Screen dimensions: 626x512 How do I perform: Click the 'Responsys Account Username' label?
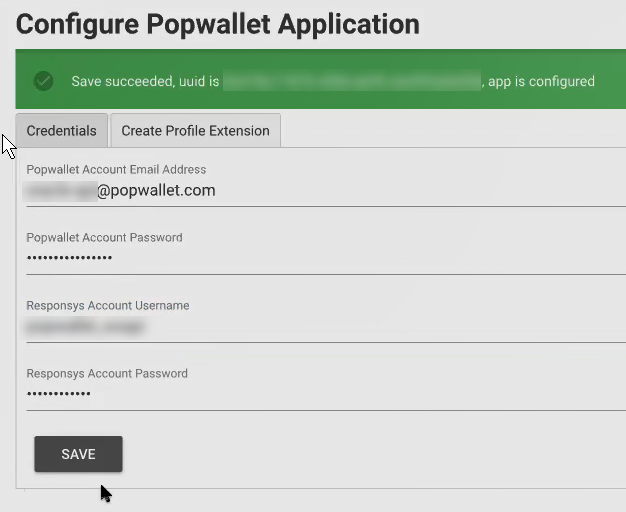pos(108,306)
